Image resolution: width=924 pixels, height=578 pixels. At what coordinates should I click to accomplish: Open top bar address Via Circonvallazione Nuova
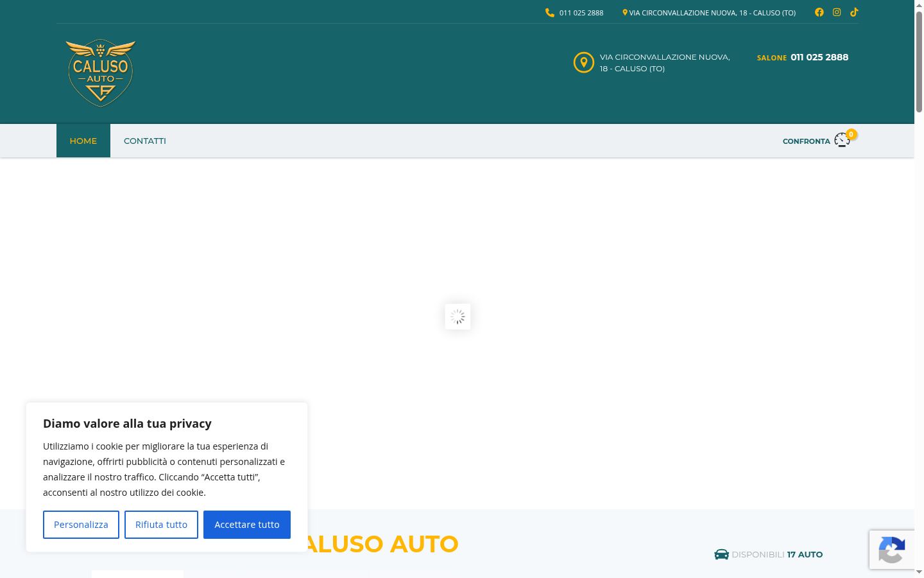point(712,13)
